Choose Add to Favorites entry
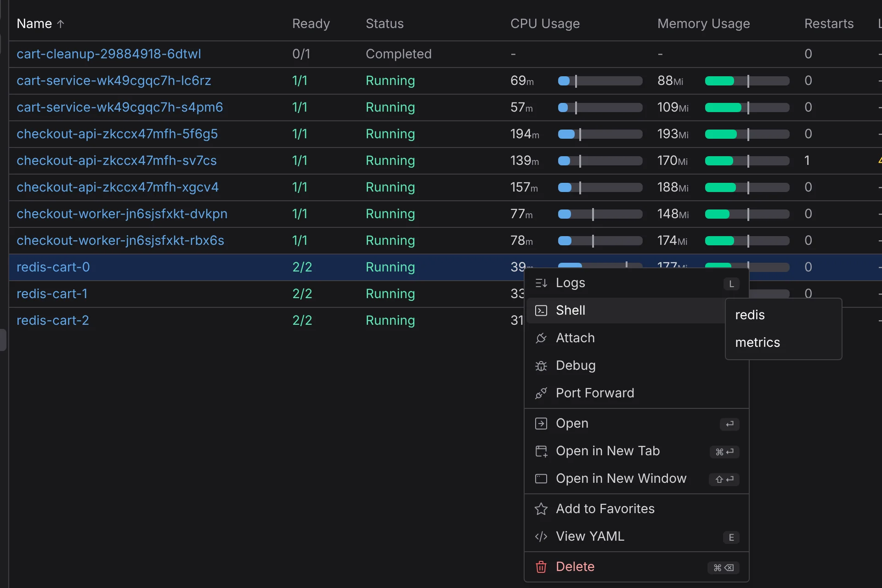This screenshot has width=882, height=588. point(636,509)
